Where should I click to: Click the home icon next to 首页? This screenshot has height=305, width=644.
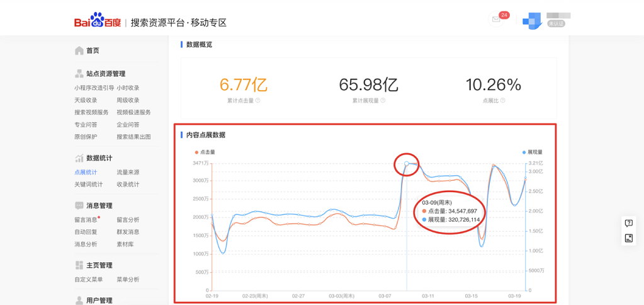[x=79, y=50]
